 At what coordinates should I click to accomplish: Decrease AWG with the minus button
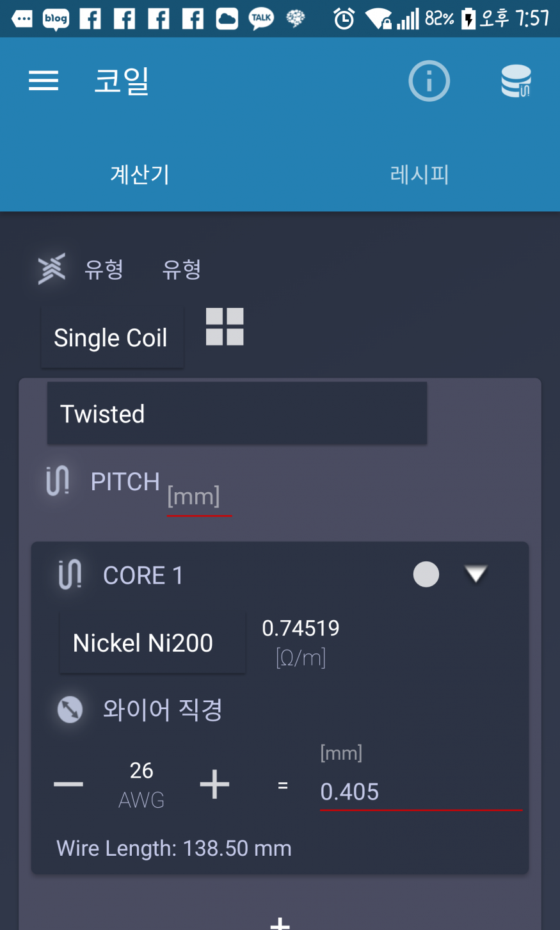tap(68, 784)
